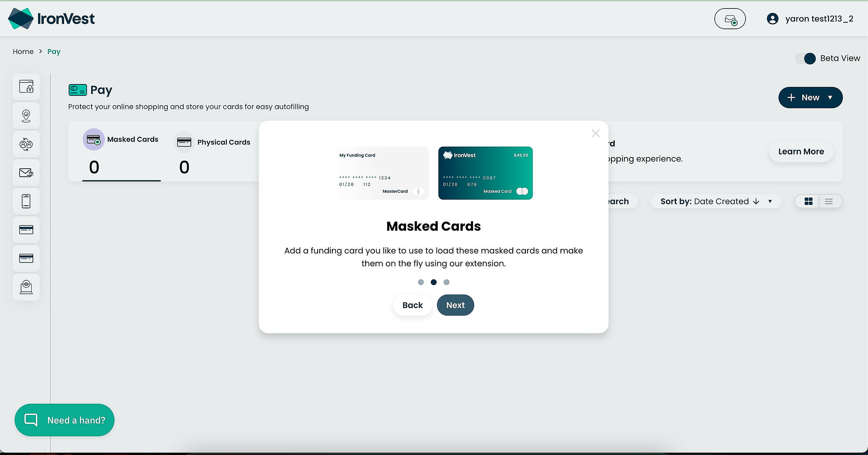
Task: Open the laptop-with-eye monitoring sidebar icon
Action: click(x=26, y=287)
